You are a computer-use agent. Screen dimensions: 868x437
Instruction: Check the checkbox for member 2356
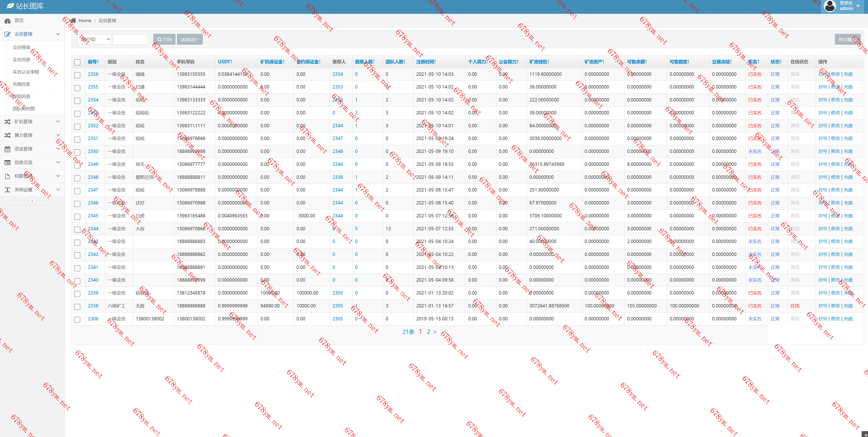pos(77,75)
